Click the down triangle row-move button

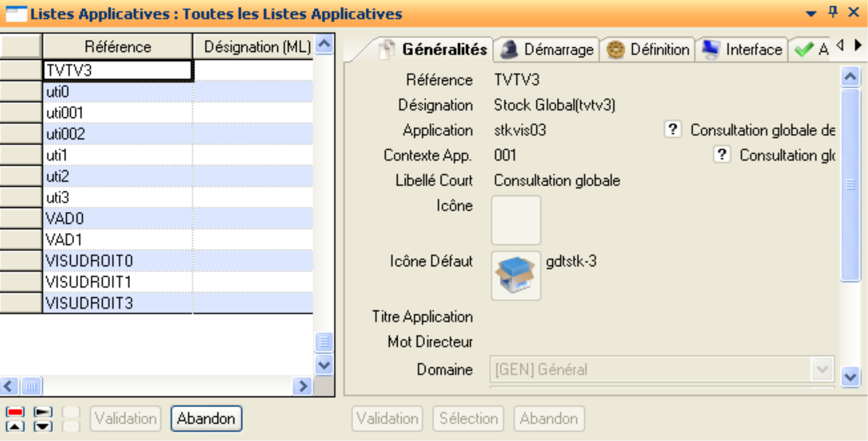(43, 426)
